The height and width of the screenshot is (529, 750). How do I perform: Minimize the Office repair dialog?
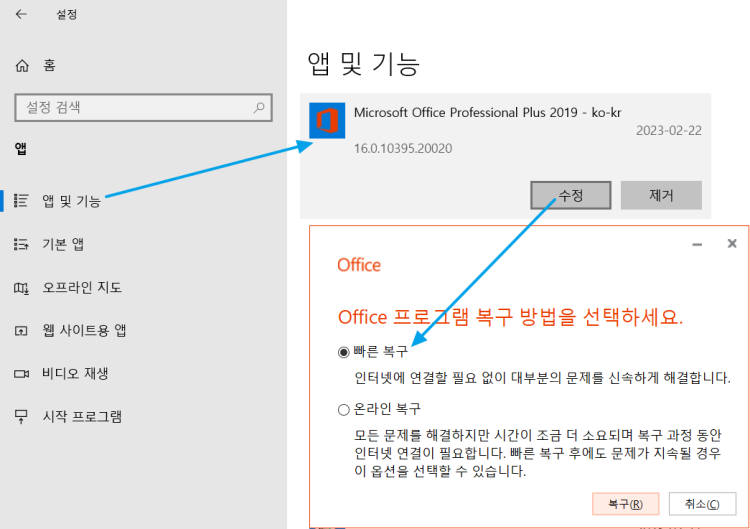pyautogui.click(x=697, y=243)
